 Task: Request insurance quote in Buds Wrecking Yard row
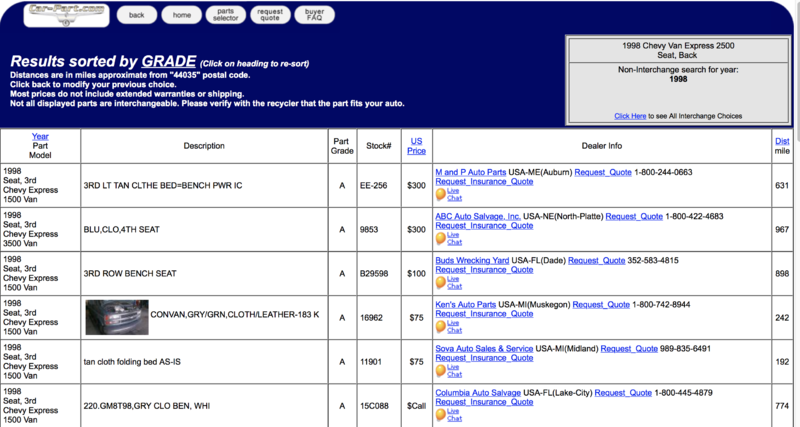[484, 270]
